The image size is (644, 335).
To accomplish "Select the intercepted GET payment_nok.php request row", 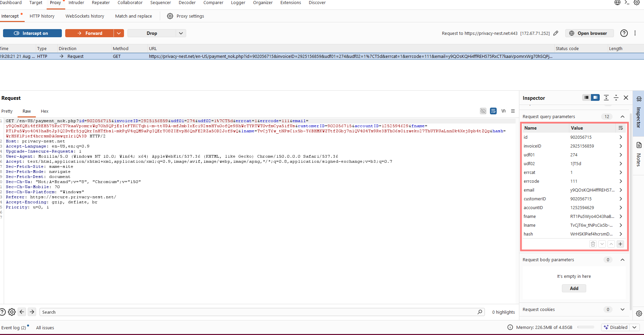I will tap(322, 56).
